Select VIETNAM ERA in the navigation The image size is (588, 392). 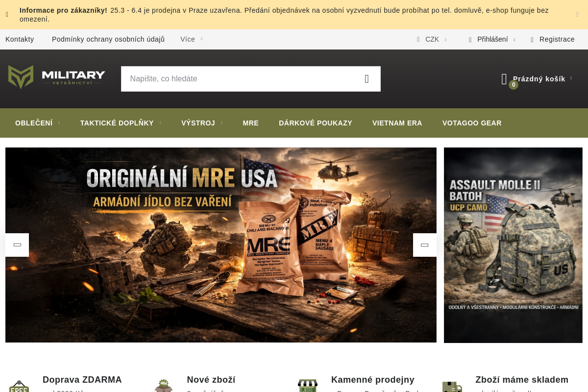tap(397, 123)
